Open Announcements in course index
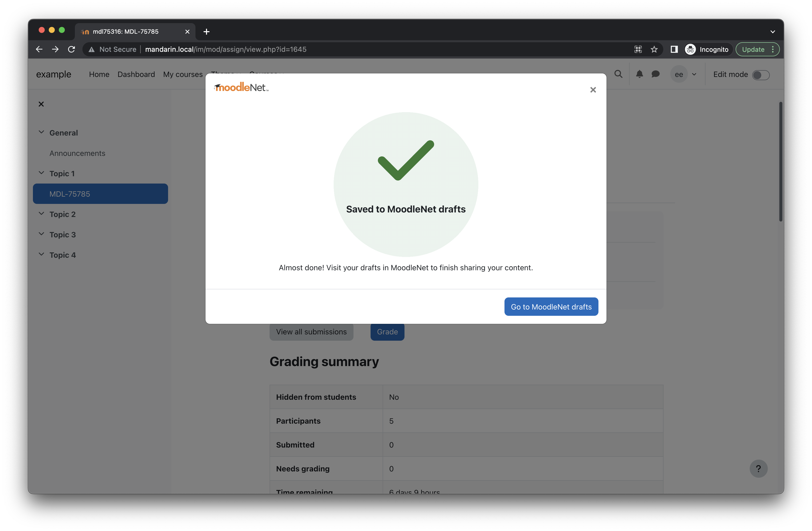The width and height of the screenshot is (812, 531). [x=77, y=153]
